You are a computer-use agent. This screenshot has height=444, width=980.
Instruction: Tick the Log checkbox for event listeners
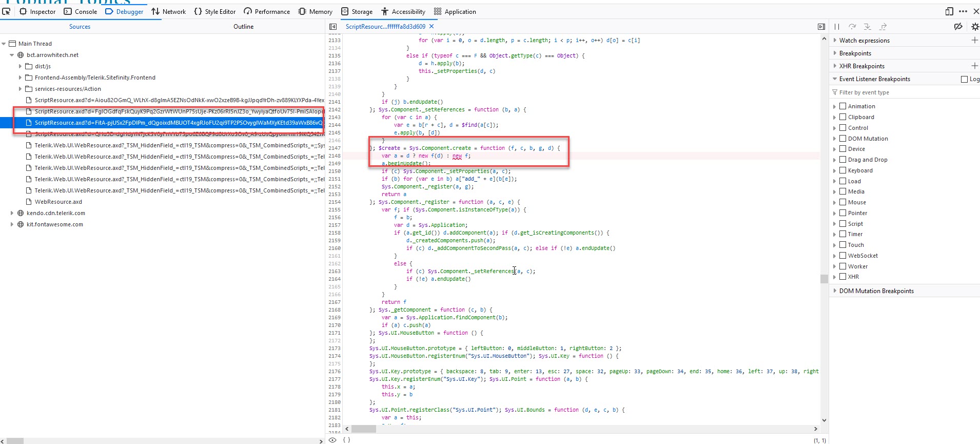tap(965, 79)
